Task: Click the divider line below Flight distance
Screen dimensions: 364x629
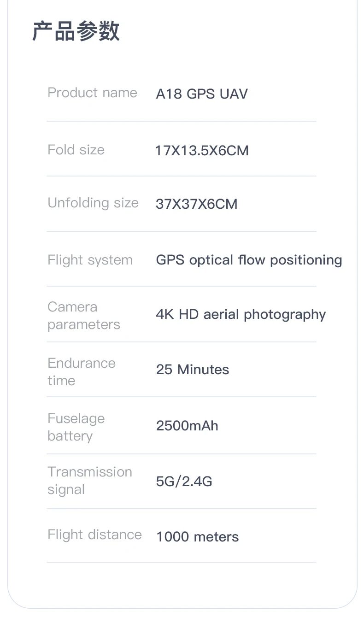Action: tap(181, 562)
